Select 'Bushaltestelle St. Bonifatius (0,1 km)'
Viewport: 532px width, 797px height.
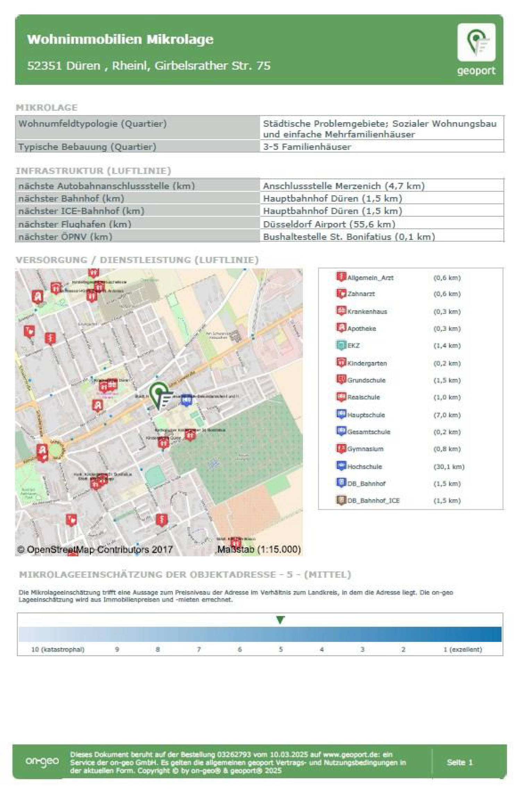coord(349,237)
